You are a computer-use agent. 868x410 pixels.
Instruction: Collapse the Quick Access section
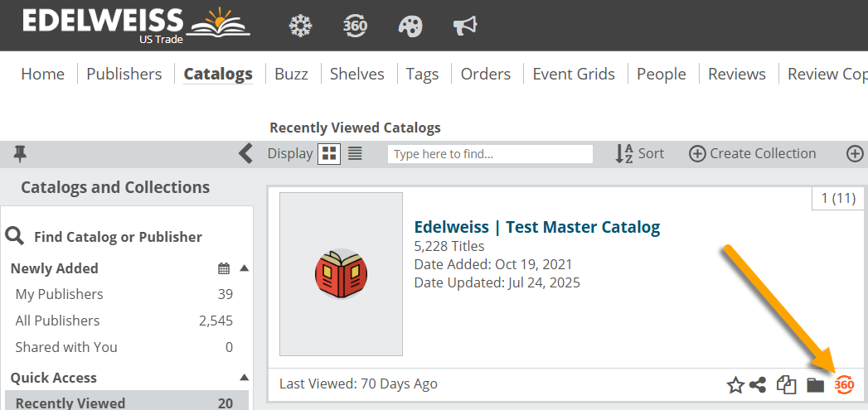click(x=244, y=378)
